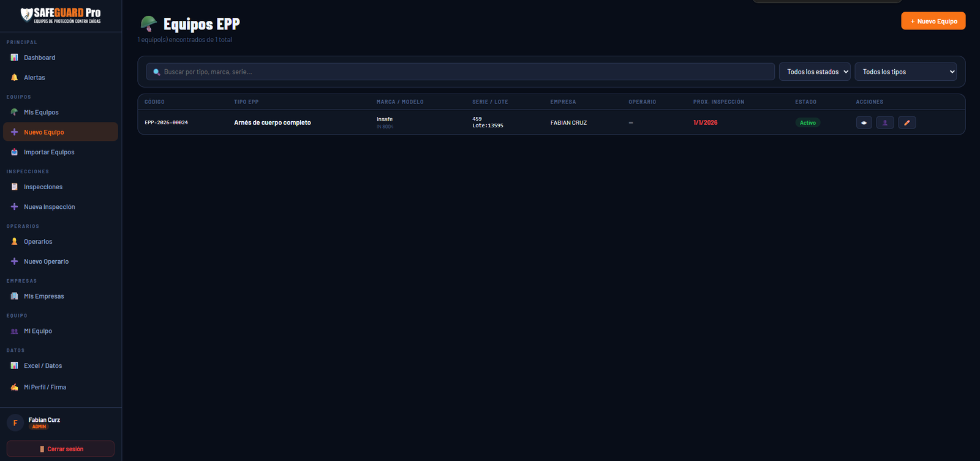The width and height of the screenshot is (980, 461).
Task: Click the orange + Nuevo Equipo button
Action: tap(933, 21)
